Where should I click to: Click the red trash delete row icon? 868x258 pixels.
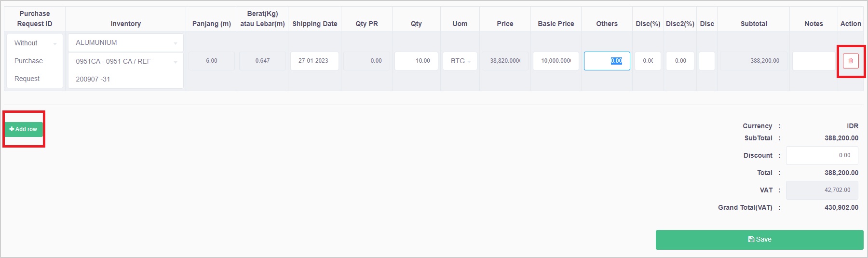[x=851, y=61]
